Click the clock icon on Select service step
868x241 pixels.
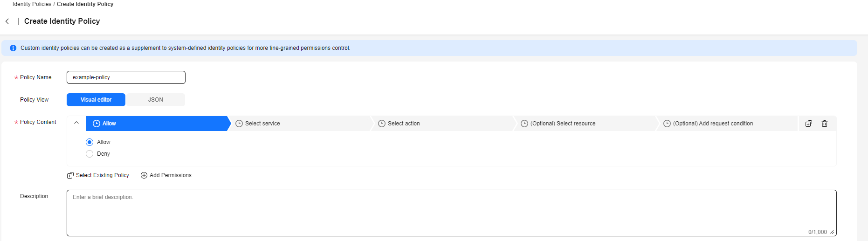pos(239,124)
